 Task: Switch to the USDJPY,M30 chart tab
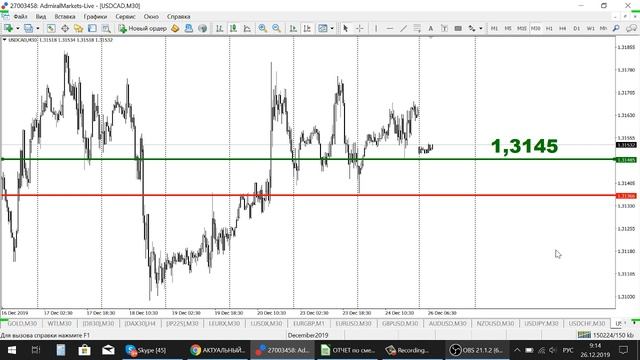pos(541,323)
